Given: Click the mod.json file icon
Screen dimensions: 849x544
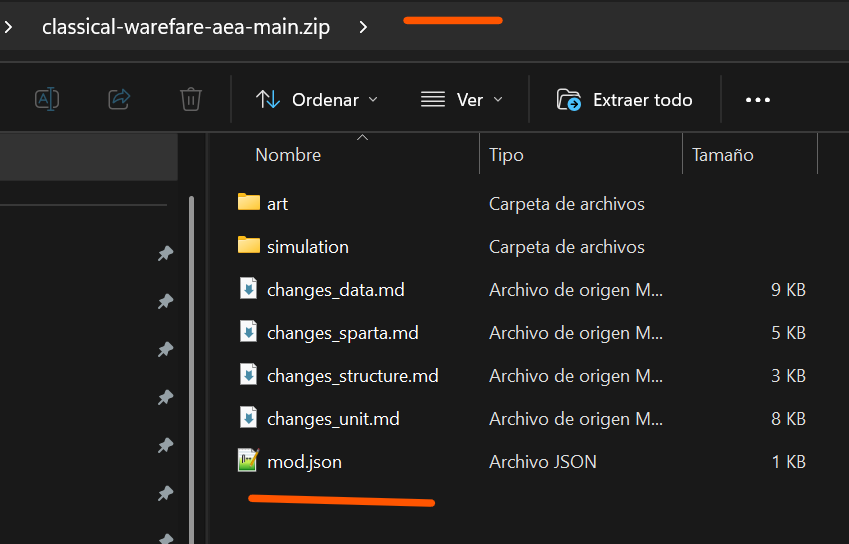Looking at the screenshot, I should coord(248,461).
